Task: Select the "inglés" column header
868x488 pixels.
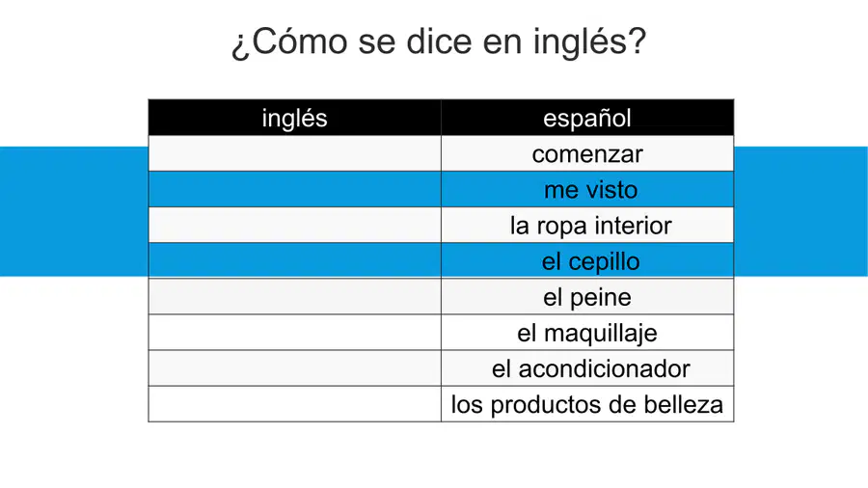Action: coord(294,118)
